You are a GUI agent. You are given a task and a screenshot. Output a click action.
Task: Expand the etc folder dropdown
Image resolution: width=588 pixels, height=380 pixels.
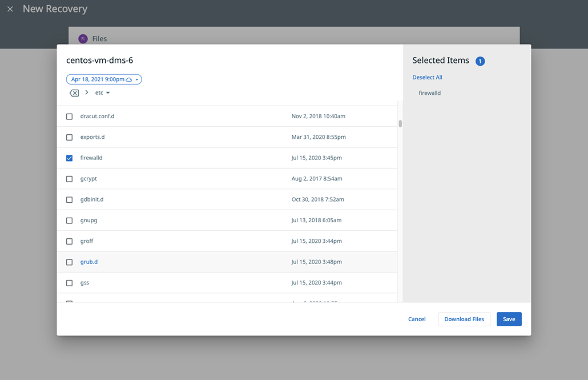click(102, 93)
